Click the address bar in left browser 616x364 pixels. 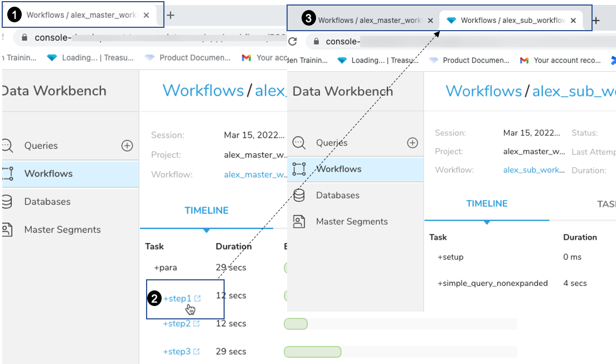pos(156,37)
